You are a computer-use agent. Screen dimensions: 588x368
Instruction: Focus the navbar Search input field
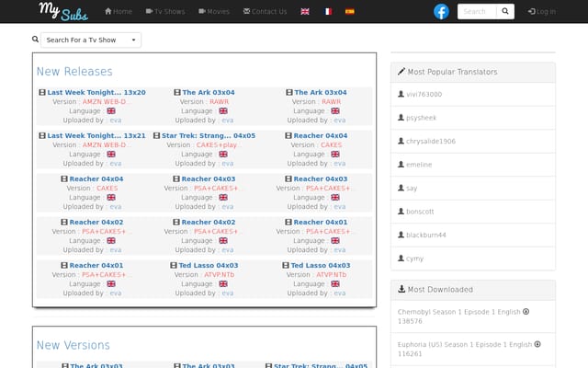[477, 12]
